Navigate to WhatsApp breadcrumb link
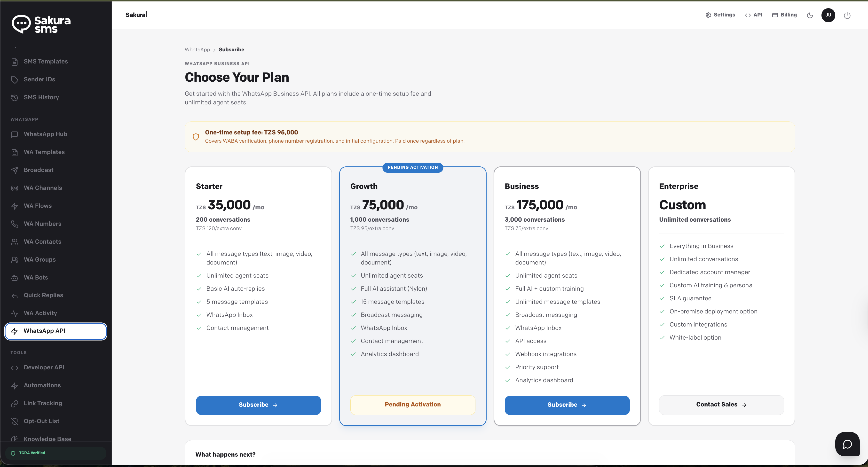 (x=197, y=49)
